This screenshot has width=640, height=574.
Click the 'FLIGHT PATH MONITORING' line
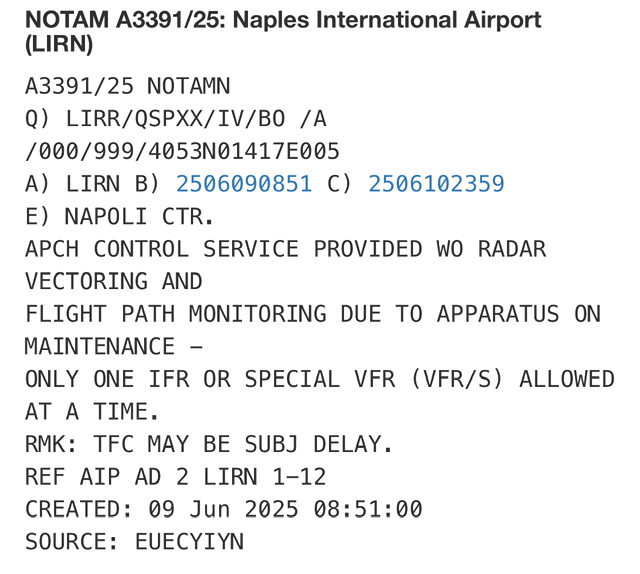point(313,314)
